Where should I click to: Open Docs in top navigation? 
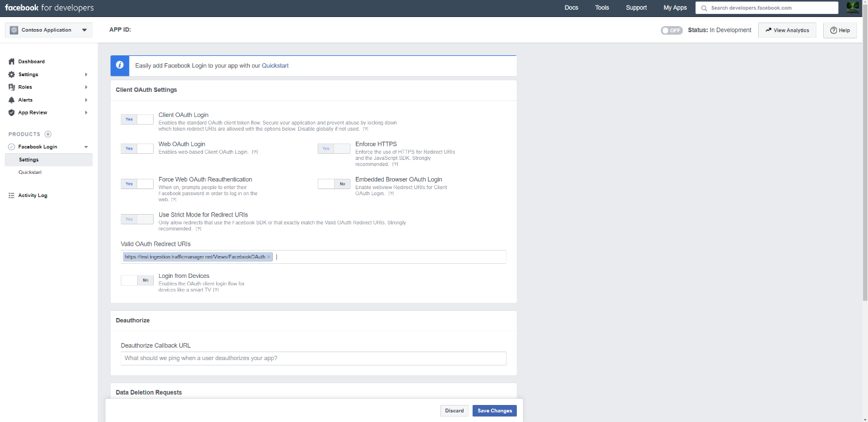point(571,8)
